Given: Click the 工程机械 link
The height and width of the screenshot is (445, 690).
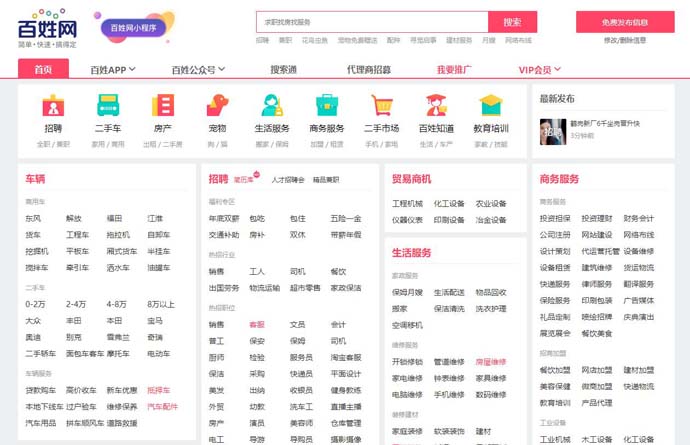Looking at the screenshot, I should (x=407, y=203).
